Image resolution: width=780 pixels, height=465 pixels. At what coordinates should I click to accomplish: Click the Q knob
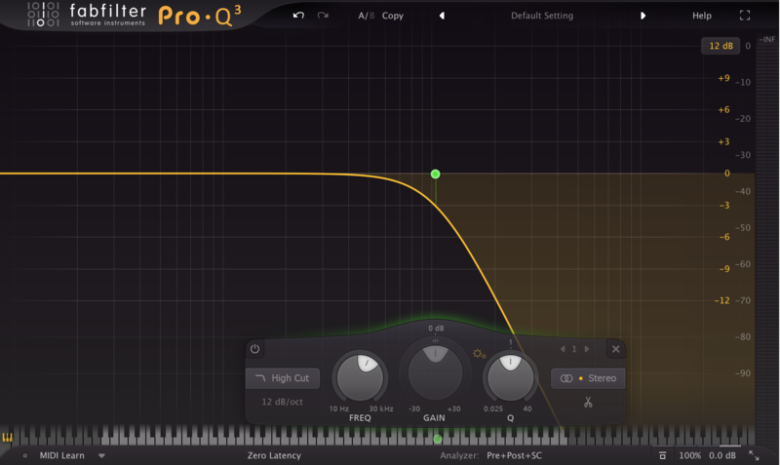pos(510,377)
